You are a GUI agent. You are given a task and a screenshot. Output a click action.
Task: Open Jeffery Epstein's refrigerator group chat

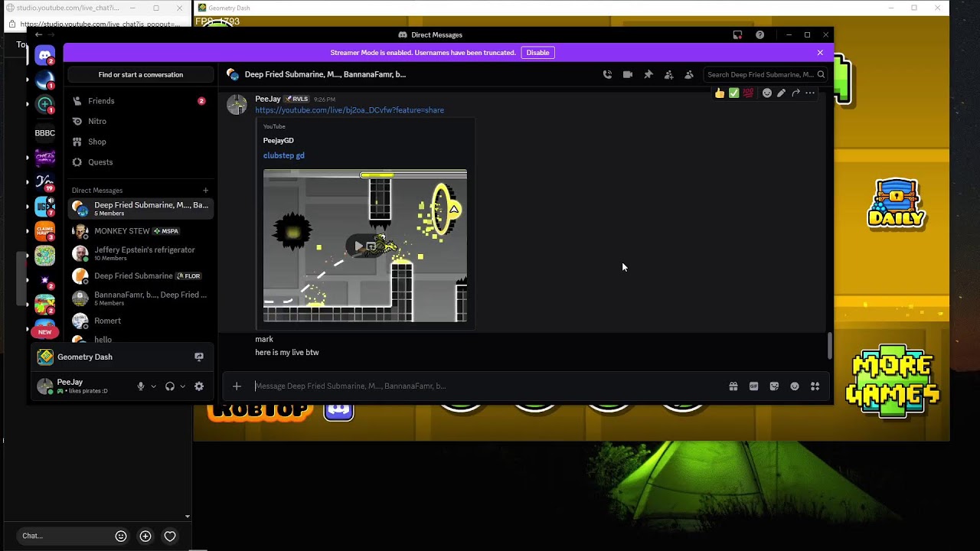(x=140, y=253)
